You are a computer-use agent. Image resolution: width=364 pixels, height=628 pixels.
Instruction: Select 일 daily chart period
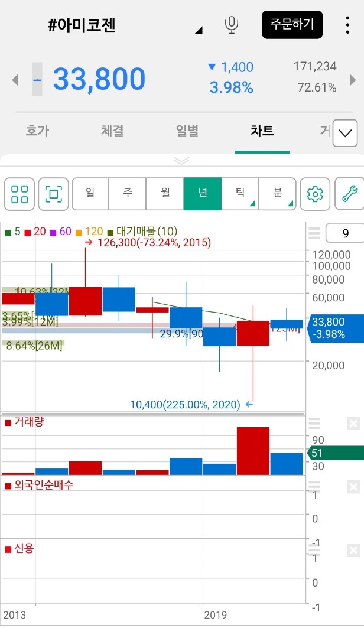pyautogui.click(x=90, y=194)
